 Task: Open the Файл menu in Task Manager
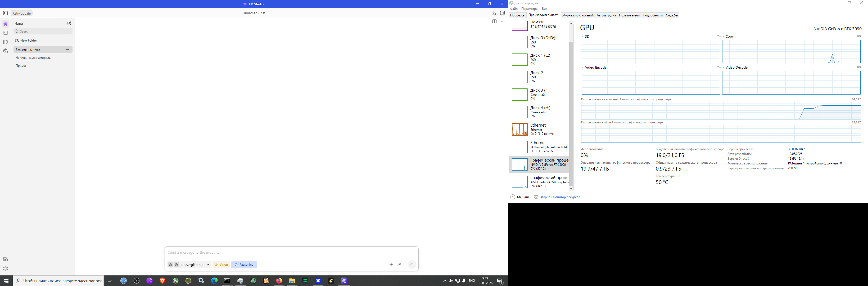(x=514, y=9)
